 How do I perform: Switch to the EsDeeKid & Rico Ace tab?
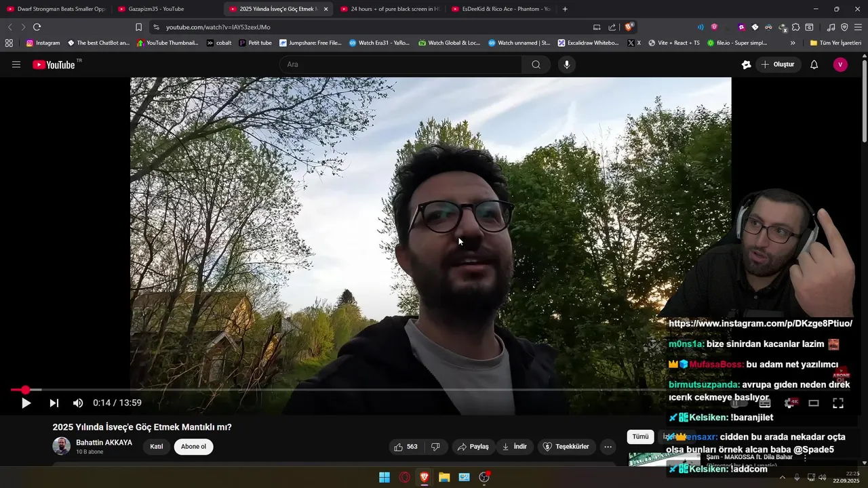pos(500,9)
